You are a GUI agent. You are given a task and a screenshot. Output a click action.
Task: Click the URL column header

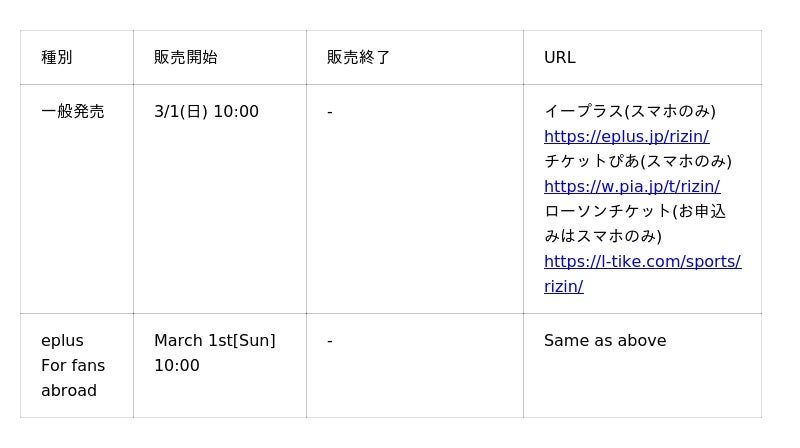pos(559,57)
